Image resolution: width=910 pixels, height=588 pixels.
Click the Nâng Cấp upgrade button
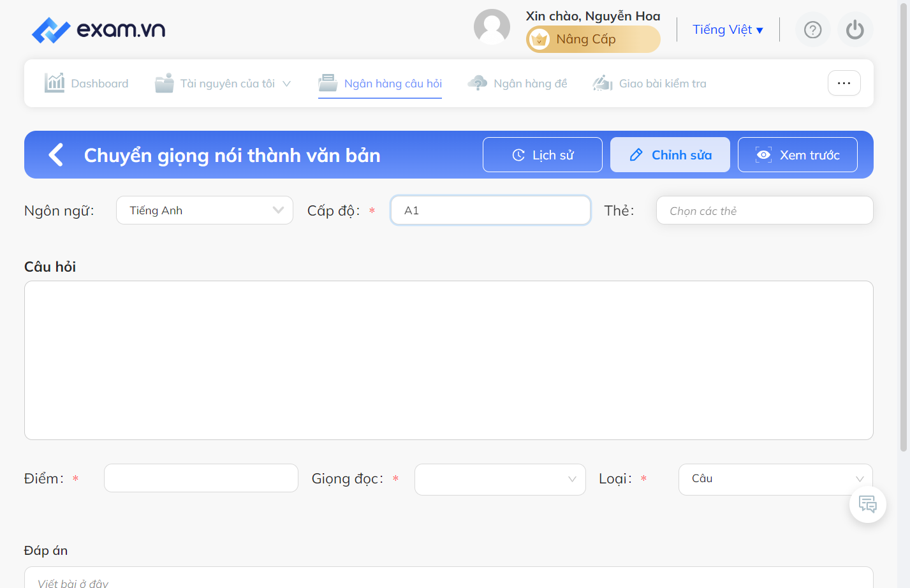click(x=593, y=39)
